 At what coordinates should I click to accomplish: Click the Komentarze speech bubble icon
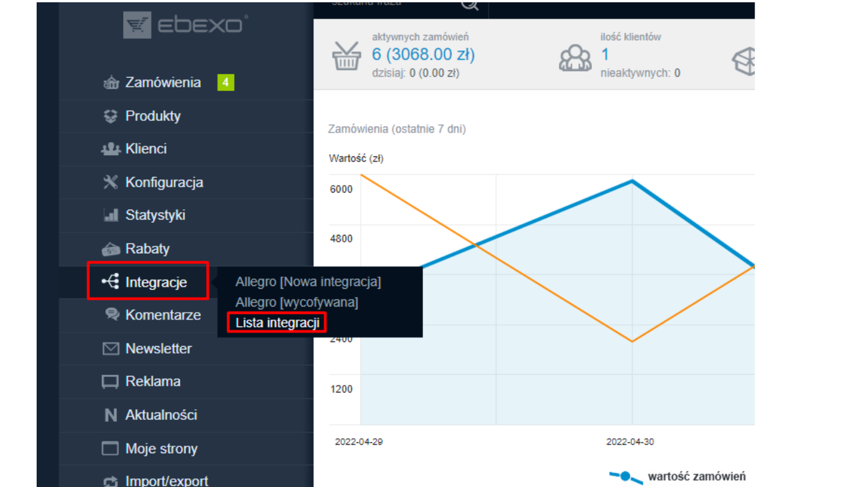click(112, 314)
